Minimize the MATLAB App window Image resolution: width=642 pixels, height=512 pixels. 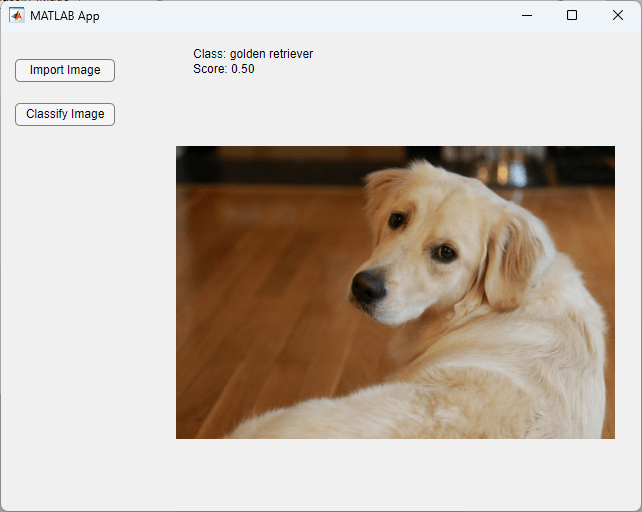click(526, 15)
